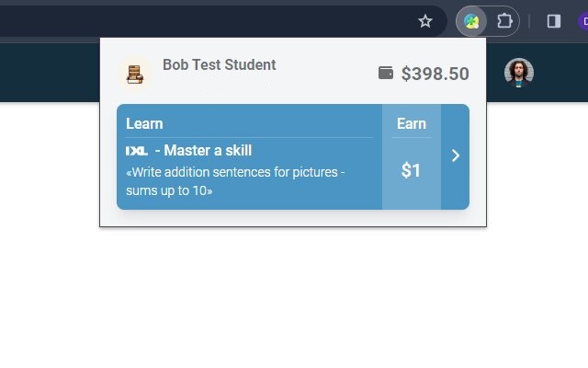Click the dark page header bar

(51, 74)
